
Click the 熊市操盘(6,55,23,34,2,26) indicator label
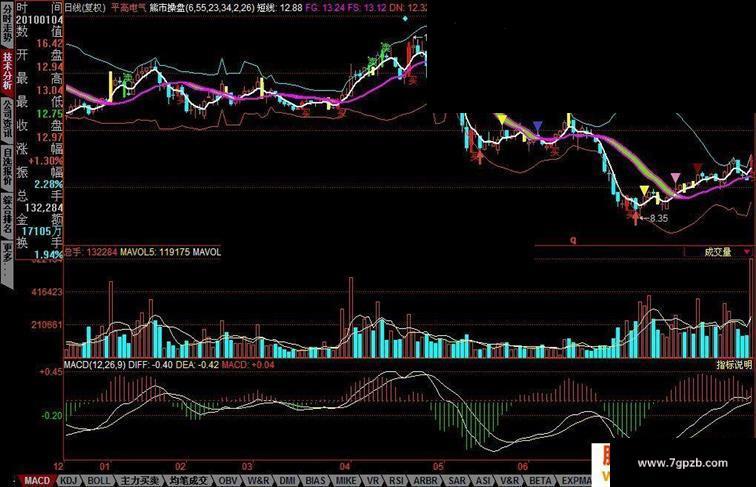pos(201,7)
